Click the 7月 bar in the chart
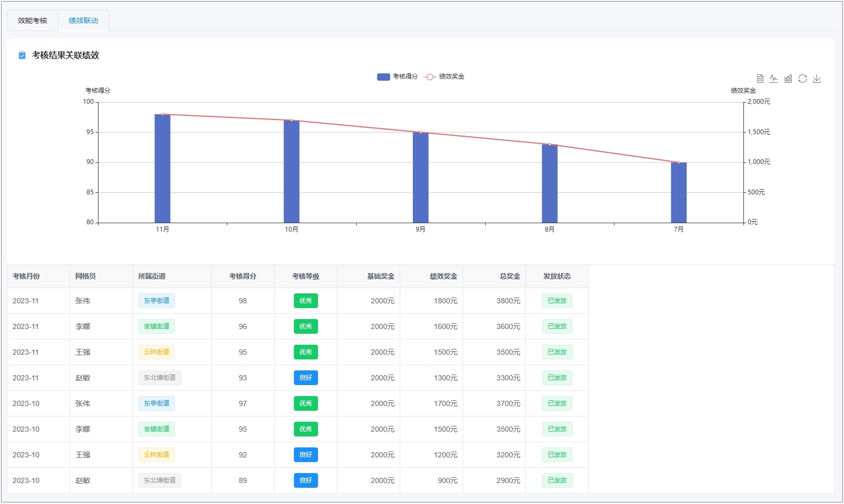 pyautogui.click(x=678, y=194)
